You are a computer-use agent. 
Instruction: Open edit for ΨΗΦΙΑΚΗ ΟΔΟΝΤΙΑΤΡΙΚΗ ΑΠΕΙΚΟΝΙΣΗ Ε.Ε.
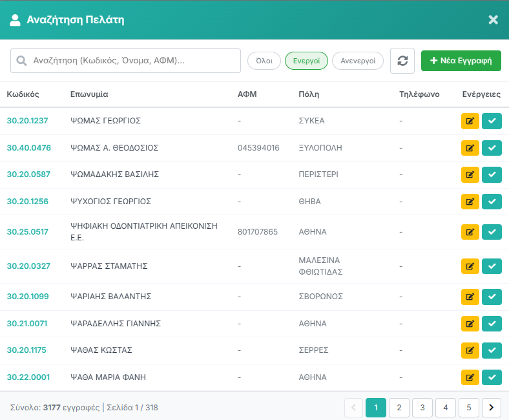(470, 232)
